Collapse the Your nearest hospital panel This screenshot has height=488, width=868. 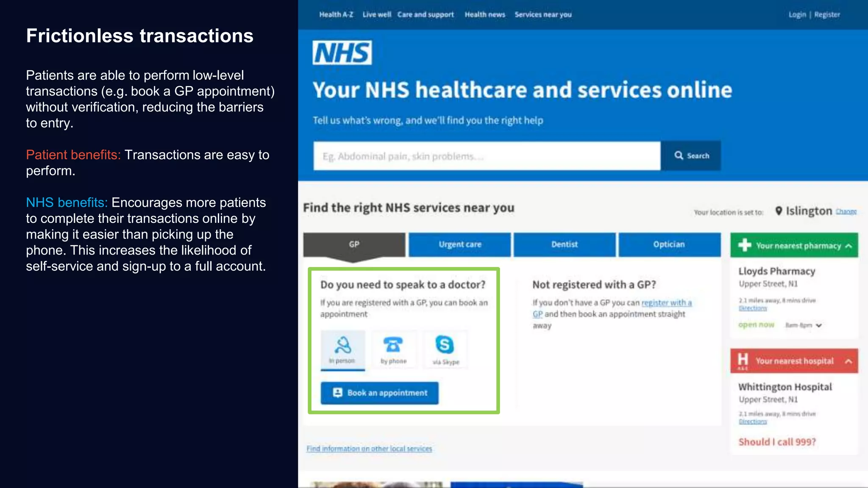(x=849, y=361)
